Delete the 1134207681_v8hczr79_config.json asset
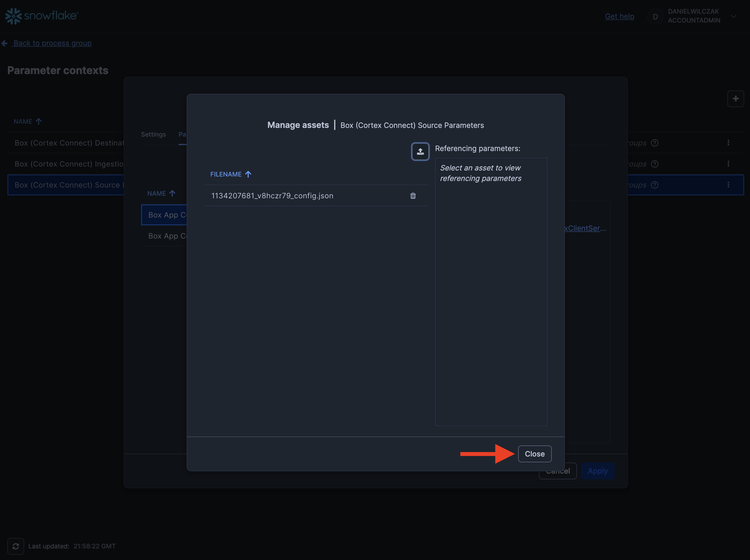 pyautogui.click(x=413, y=196)
